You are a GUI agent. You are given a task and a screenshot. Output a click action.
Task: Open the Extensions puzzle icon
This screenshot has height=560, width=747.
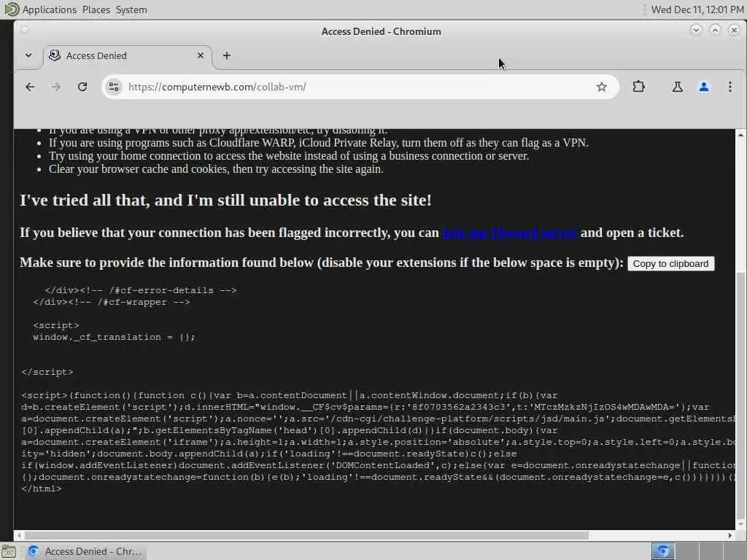pyautogui.click(x=639, y=87)
